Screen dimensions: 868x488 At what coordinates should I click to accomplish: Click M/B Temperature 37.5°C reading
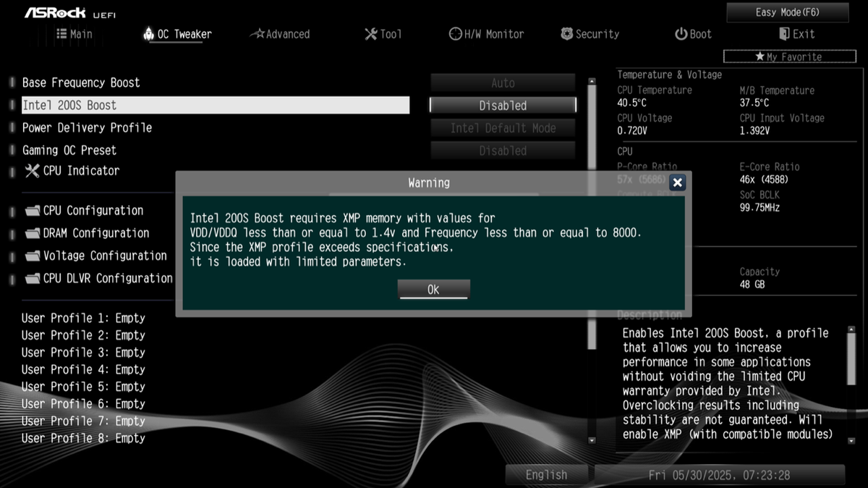pos(754,104)
